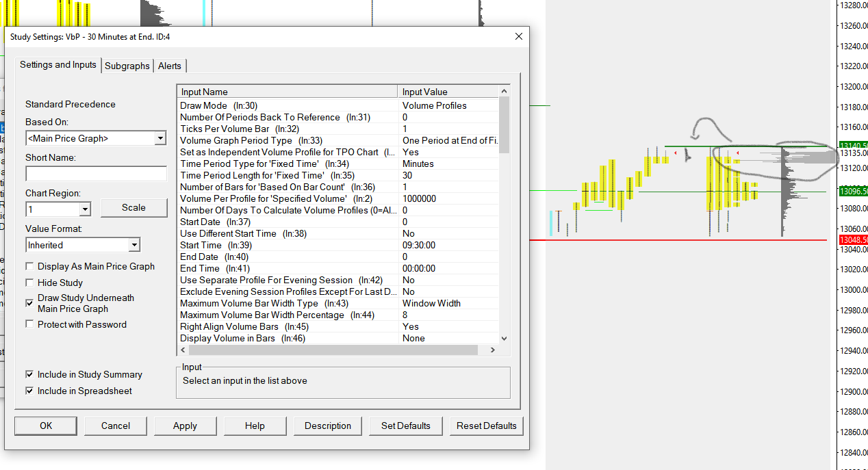Select Exclude Evening Session Profiles row
Viewport: 868px width, 470px height.
338,291
